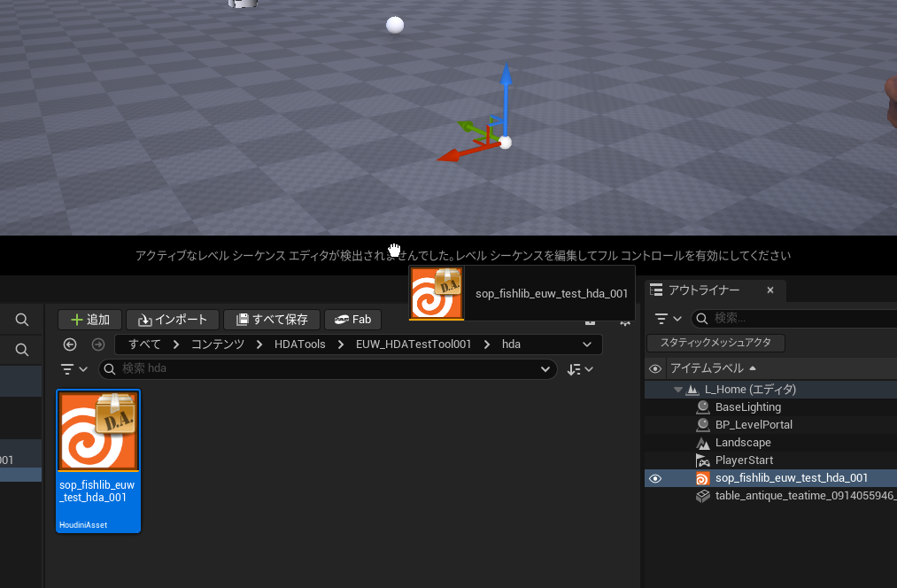Open saved searches dropdown in search field
Viewport: 897px width, 588px height.
(545, 369)
